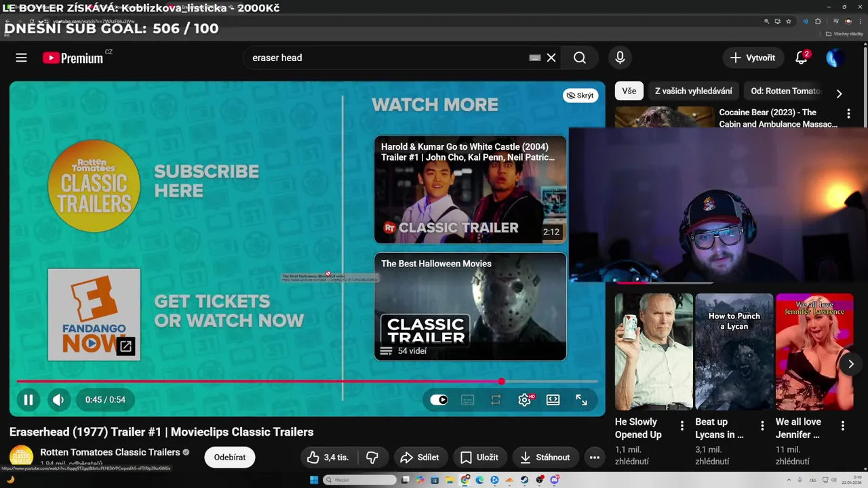
Task: Open the notifications bell
Action: 802,58
